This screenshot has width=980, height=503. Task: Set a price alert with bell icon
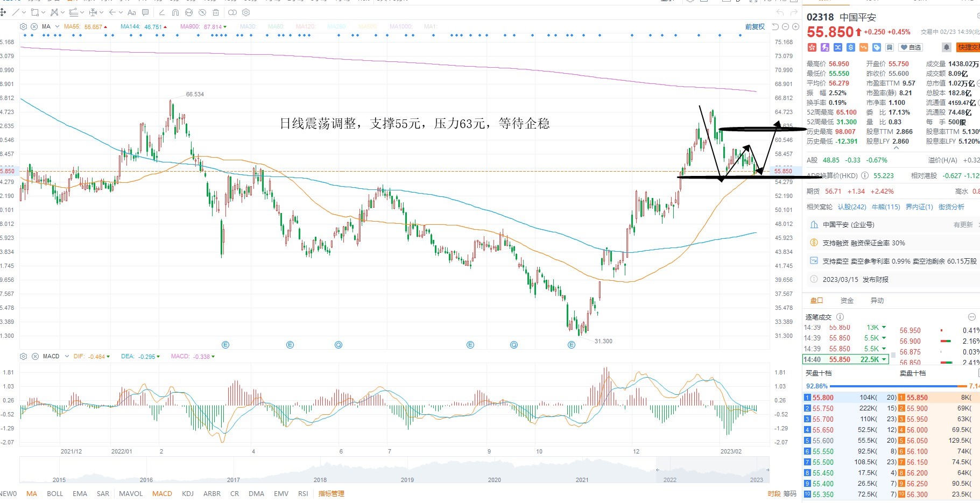(947, 47)
